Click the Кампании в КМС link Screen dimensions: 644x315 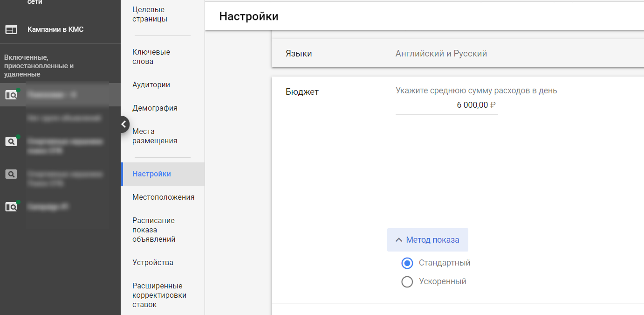[x=55, y=29]
